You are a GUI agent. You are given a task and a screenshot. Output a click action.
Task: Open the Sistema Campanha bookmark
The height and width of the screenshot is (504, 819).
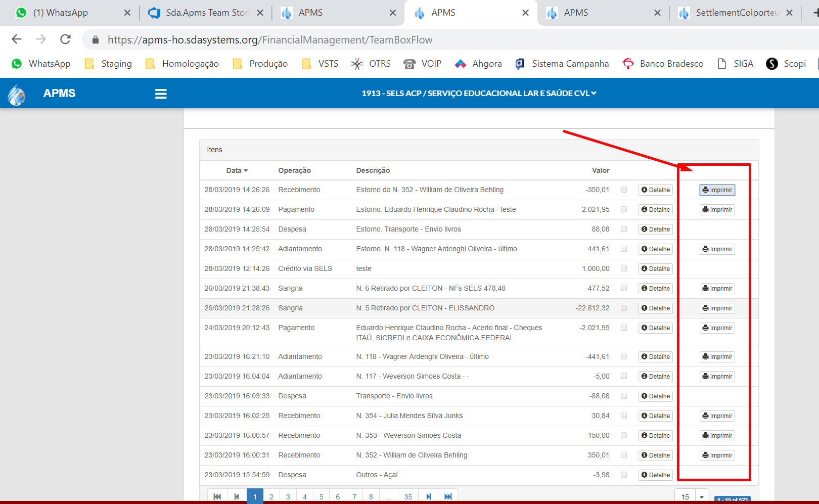point(562,64)
